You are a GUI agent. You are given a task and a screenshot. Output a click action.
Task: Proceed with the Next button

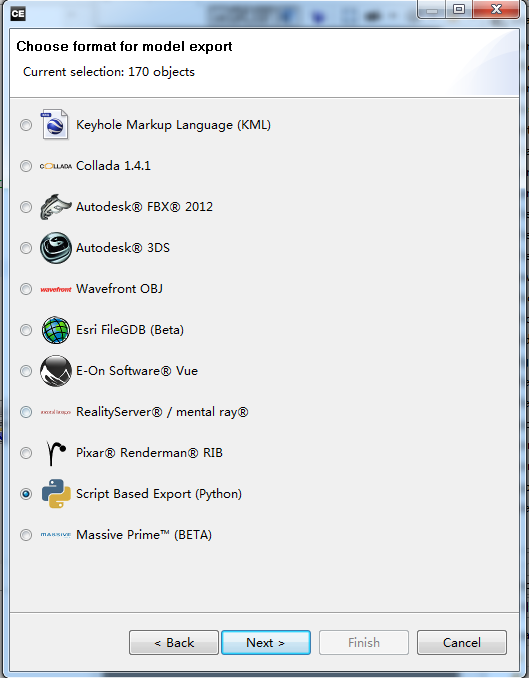tap(266, 643)
